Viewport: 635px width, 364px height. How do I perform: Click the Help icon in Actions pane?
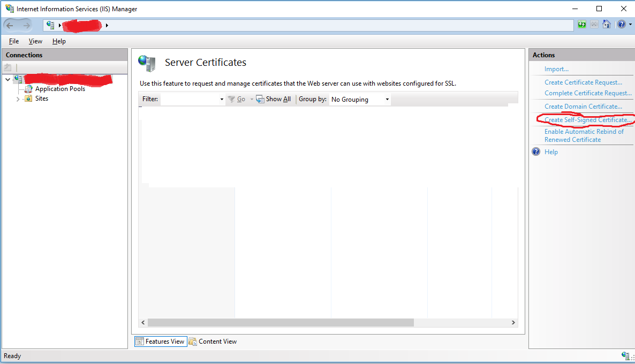coord(536,152)
